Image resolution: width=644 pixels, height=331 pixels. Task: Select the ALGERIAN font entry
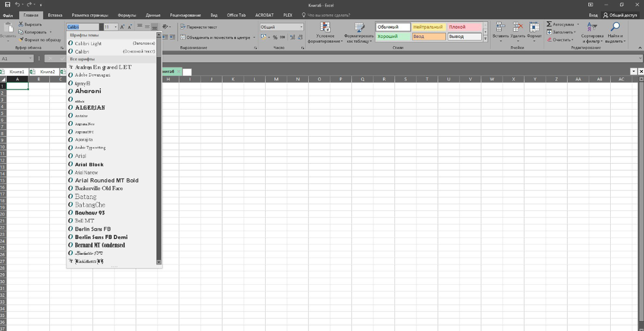click(x=112, y=107)
